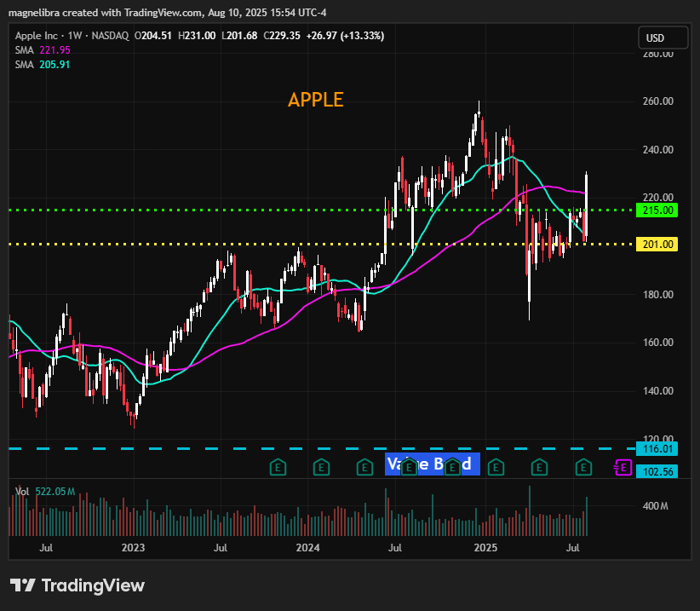Click the 2024 time axis label
The image size is (700, 611).
(307, 548)
